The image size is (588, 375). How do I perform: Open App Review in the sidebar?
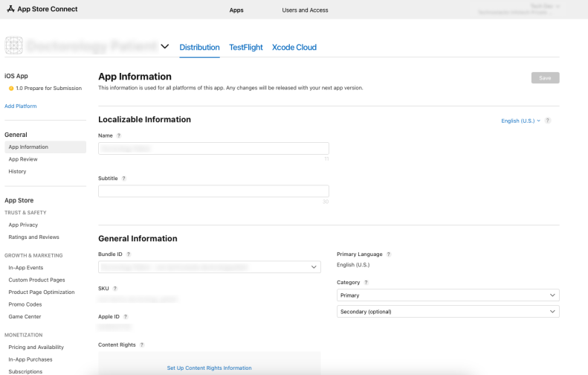(23, 159)
